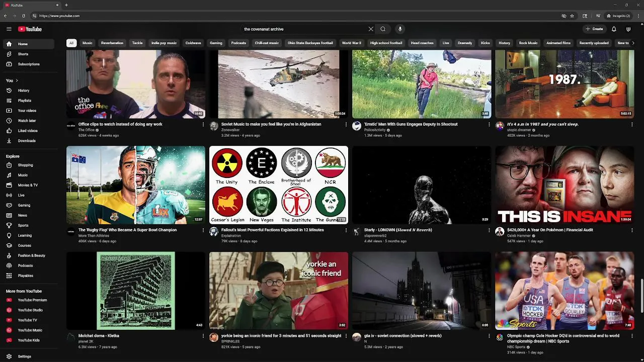The height and width of the screenshot is (362, 644).
Task: Open the hamburger guide menu
Action: click(x=9, y=29)
